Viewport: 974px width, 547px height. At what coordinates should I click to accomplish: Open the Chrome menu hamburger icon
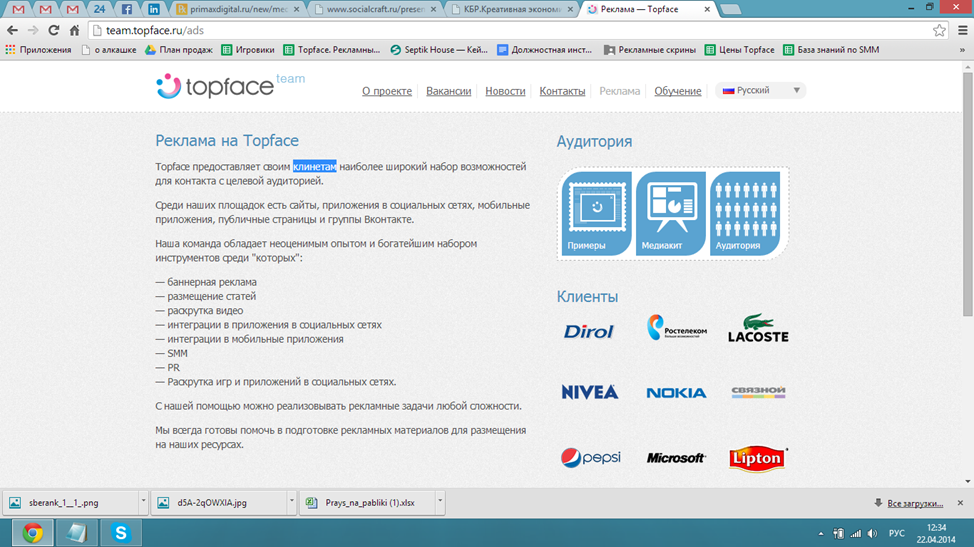click(963, 30)
